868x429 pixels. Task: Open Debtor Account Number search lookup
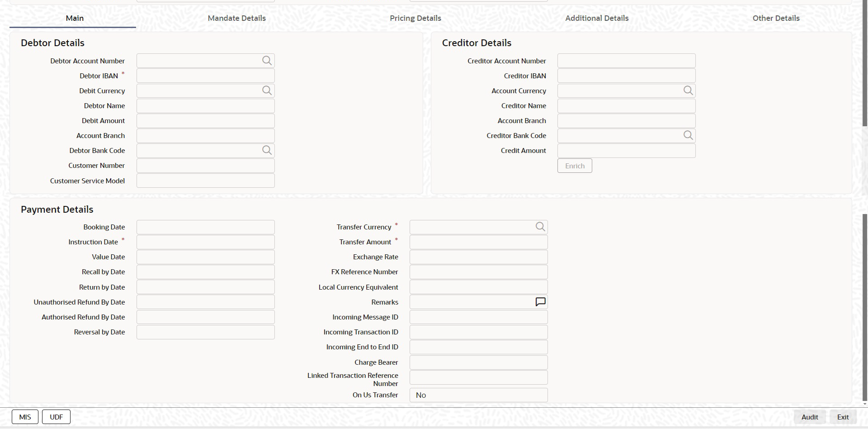pos(267,61)
